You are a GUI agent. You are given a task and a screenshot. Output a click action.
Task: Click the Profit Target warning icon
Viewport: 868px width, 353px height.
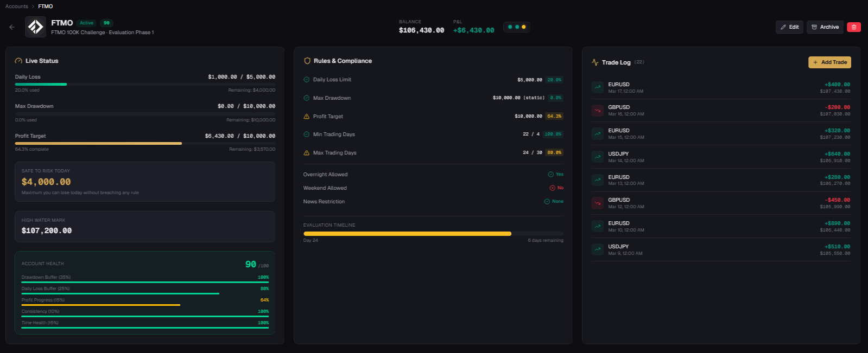click(x=307, y=117)
